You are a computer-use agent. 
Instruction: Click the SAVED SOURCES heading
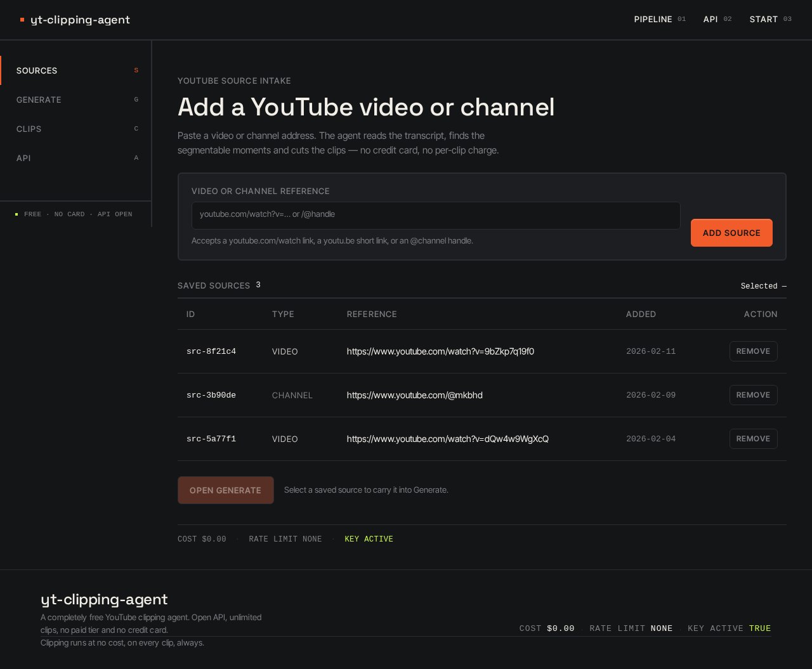(x=214, y=285)
